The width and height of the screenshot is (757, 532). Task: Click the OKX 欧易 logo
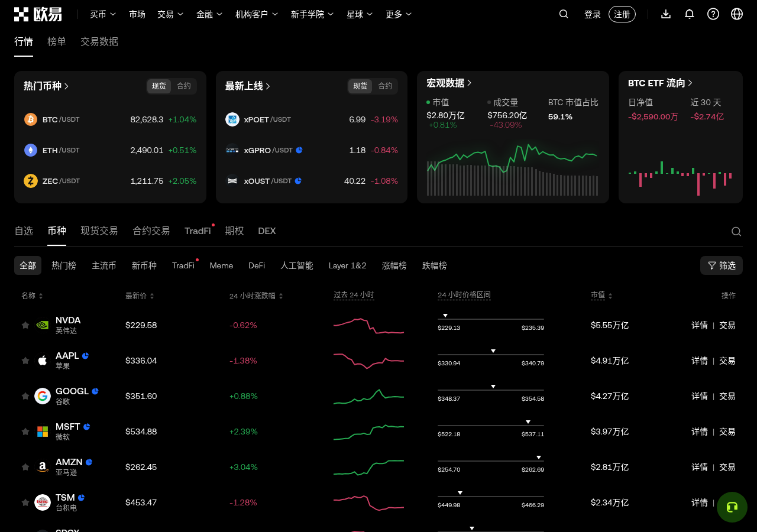[38, 14]
